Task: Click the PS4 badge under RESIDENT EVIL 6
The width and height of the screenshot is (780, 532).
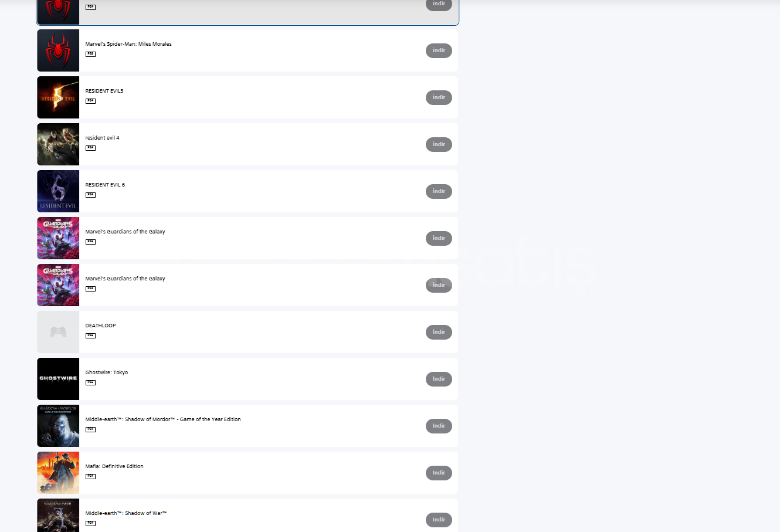Action: [x=90, y=195]
